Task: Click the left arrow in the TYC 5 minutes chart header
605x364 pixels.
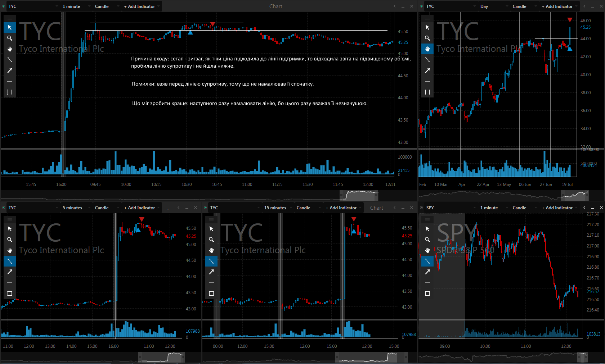Action: (x=178, y=208)
